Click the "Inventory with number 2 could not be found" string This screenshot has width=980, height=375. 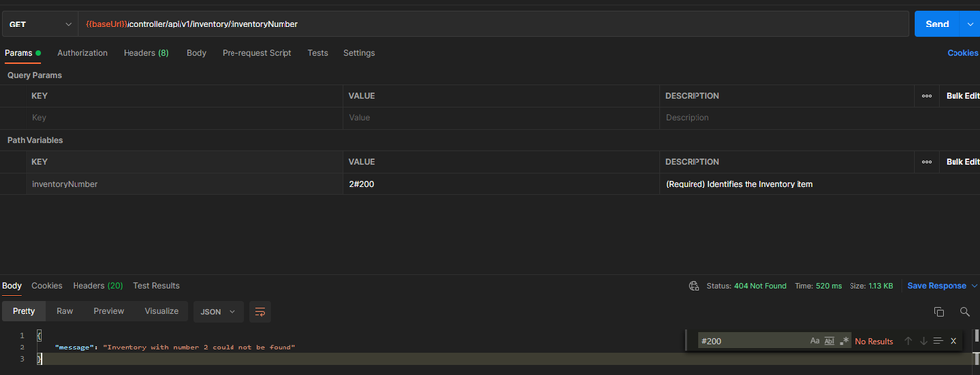point(199,347)
